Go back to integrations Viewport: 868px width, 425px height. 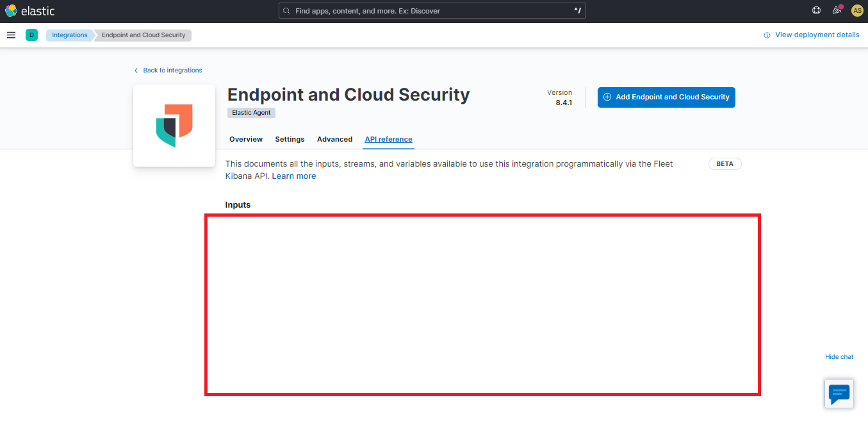coord(168,70)
